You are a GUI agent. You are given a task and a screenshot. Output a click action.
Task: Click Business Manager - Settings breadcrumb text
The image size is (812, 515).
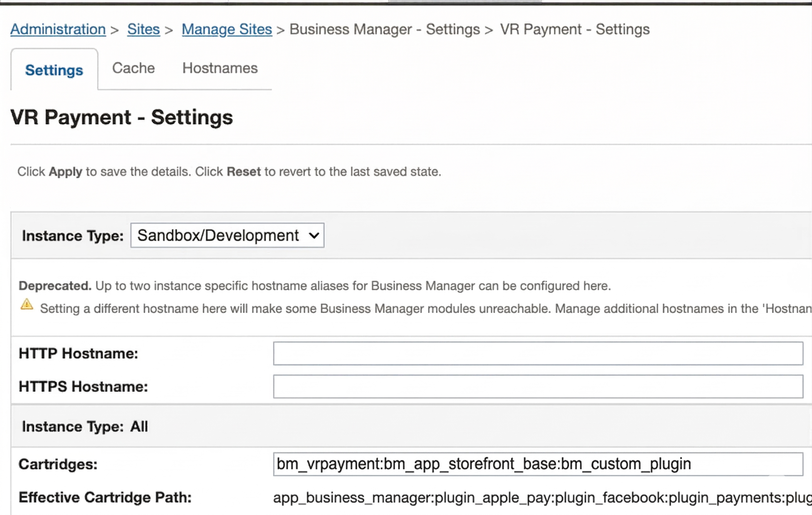point(385,29)
